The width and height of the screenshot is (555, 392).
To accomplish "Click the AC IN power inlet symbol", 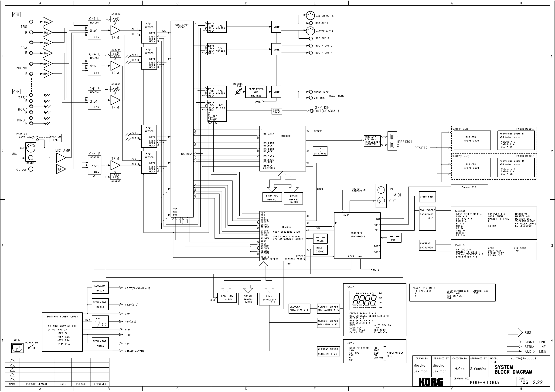I will (x=17, y=348).
